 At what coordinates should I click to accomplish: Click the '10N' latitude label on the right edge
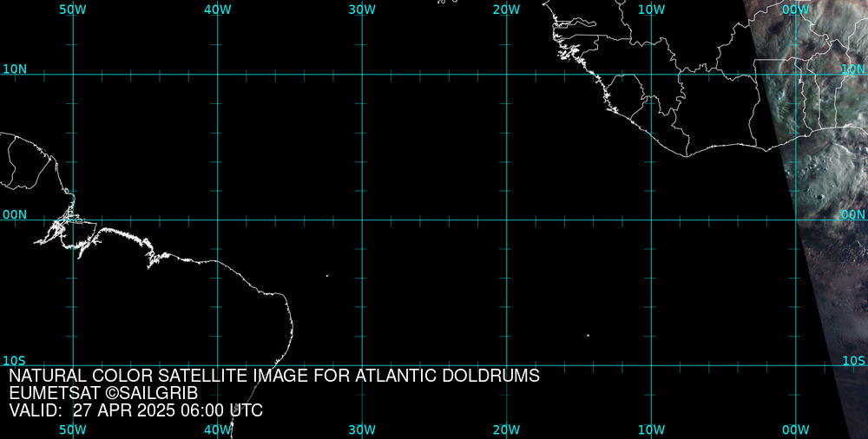click(853, 69)
